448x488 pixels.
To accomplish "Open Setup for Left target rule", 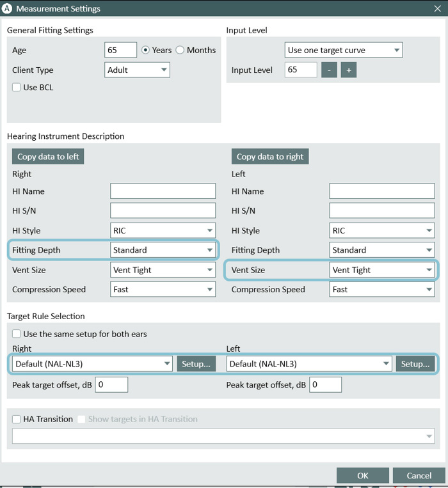I will [x=415, y=364].
